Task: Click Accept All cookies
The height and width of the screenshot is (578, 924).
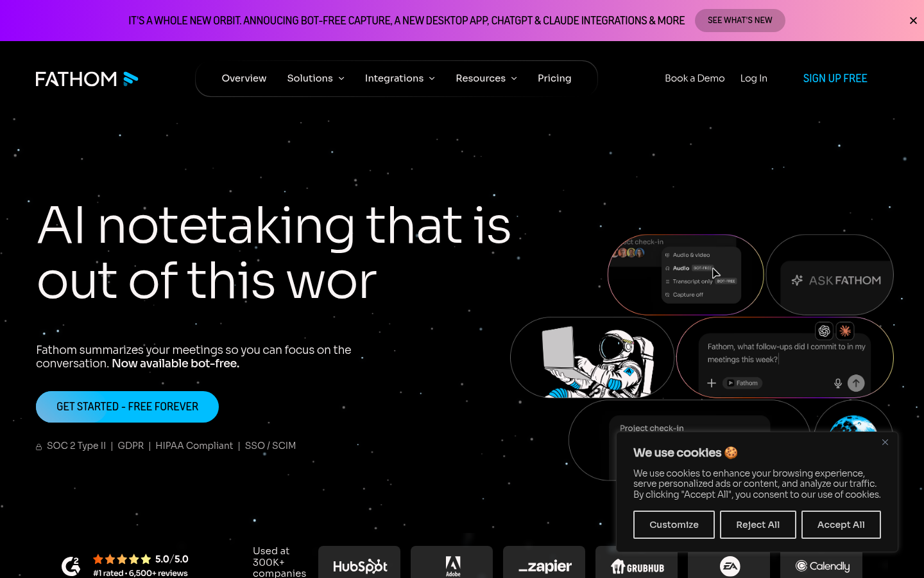Action: pos(841,525)
